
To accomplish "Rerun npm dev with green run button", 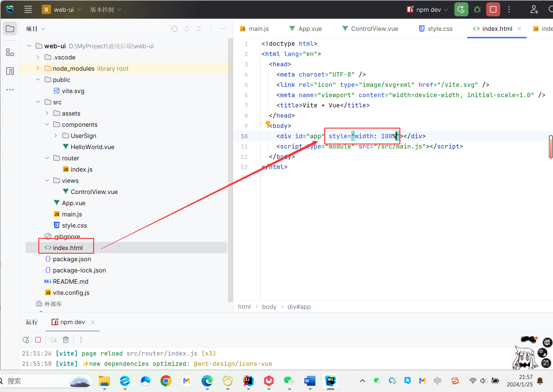I will coord(461,9).
